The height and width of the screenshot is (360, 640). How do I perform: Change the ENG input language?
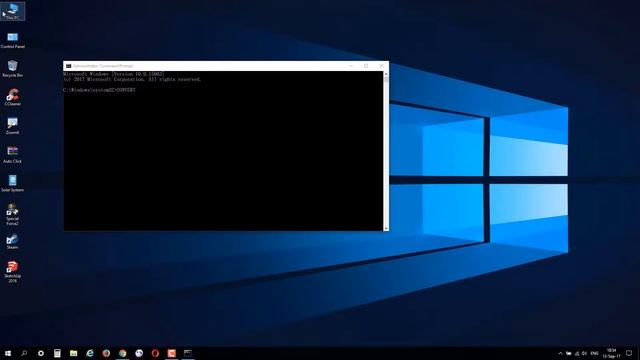click(594, 353)
